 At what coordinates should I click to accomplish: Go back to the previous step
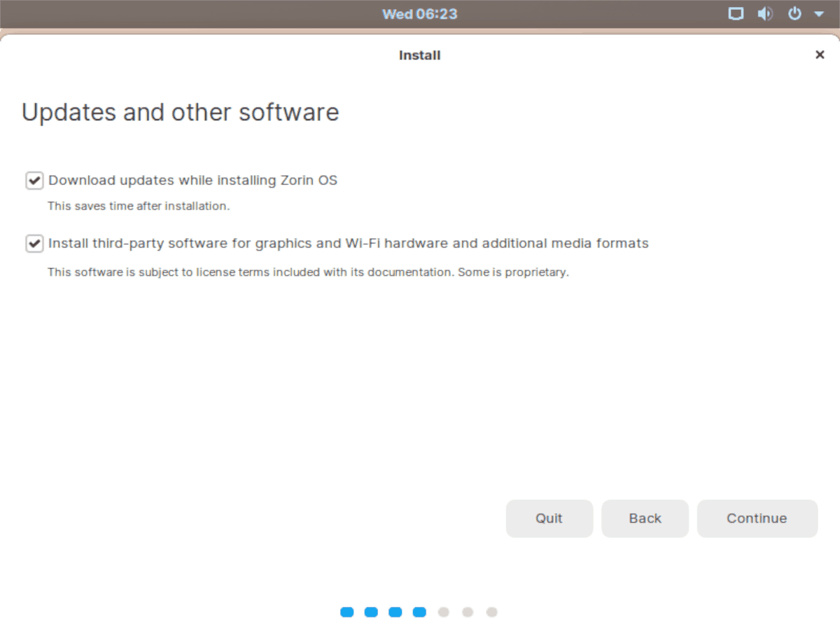pyautogui.click(x=645, y=519)
